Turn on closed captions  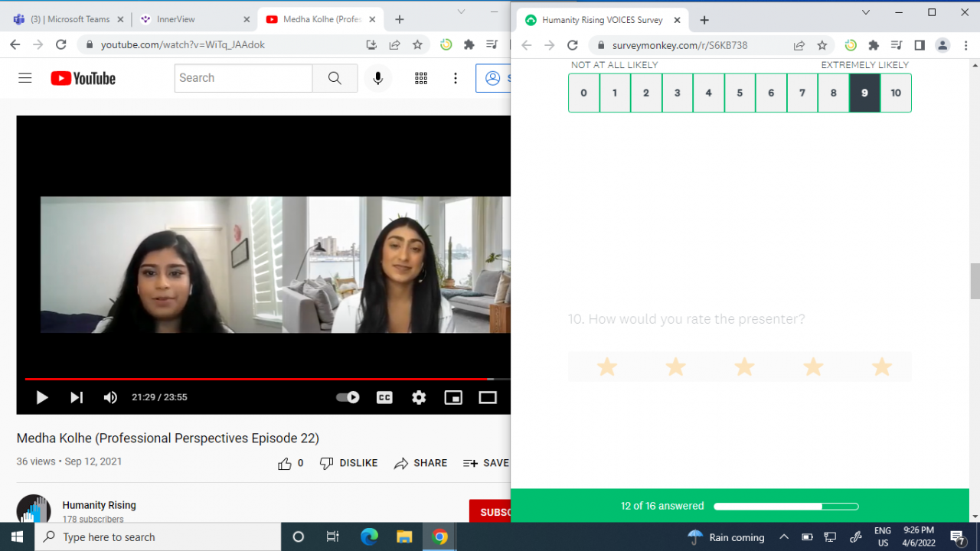[x=384, y=397]
